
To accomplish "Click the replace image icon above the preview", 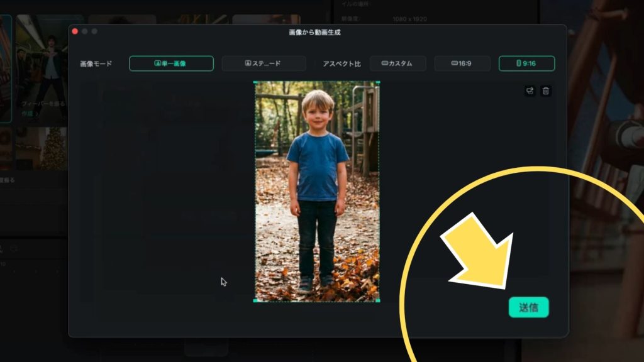I will click(x=530, y=90).
